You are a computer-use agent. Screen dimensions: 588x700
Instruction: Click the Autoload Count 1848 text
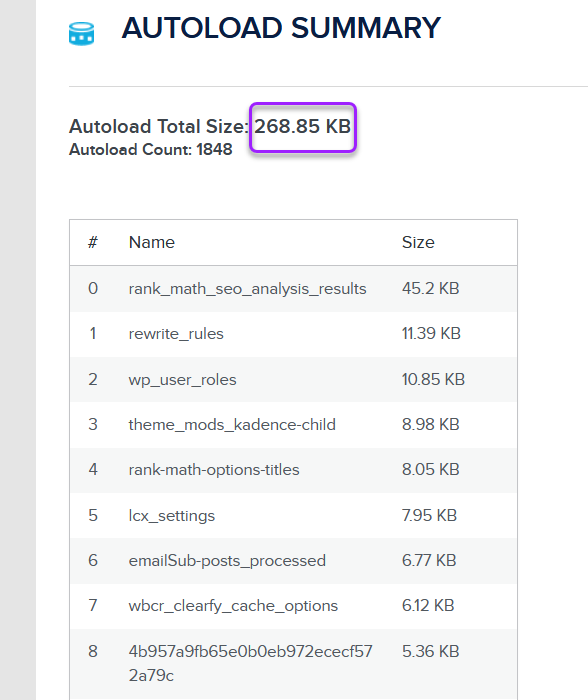pyautogui.click(x=150, y=150)
